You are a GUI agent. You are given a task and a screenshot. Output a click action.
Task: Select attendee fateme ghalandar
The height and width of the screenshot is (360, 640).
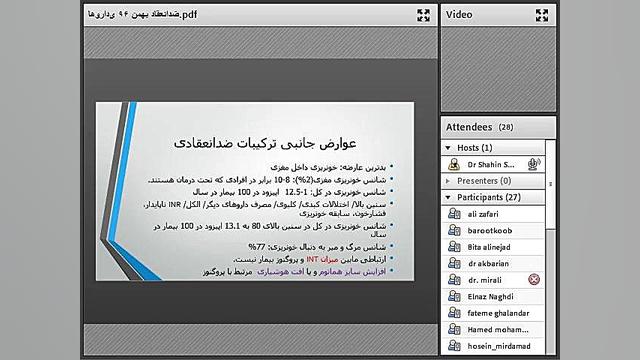pyautogui.click(x=493, y=313)
